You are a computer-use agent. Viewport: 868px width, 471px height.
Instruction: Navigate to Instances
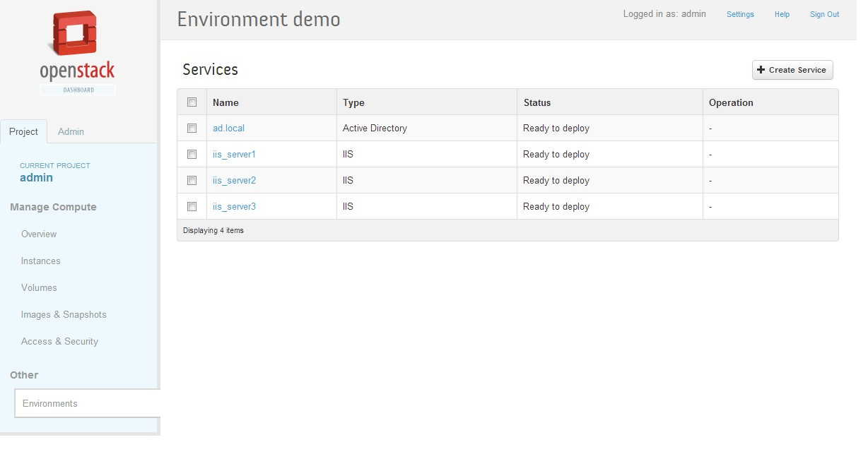pyautogui.click(x=41, y=261)
